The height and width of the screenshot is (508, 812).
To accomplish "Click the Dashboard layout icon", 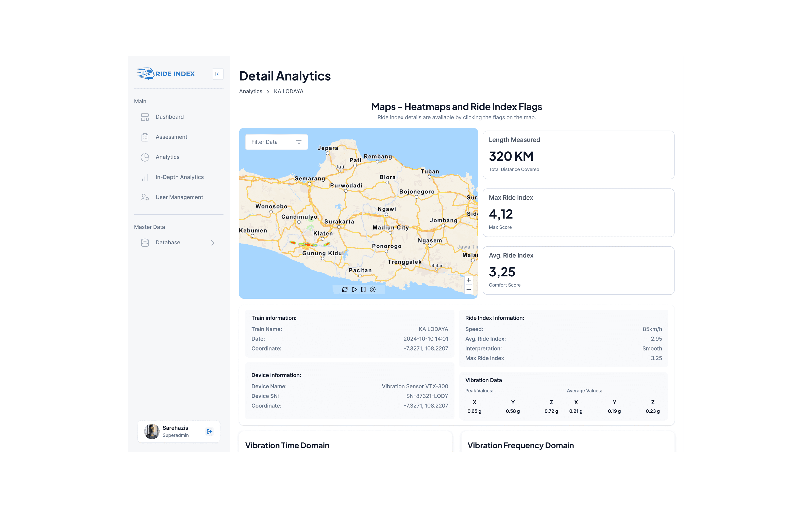I will [145, 117].
